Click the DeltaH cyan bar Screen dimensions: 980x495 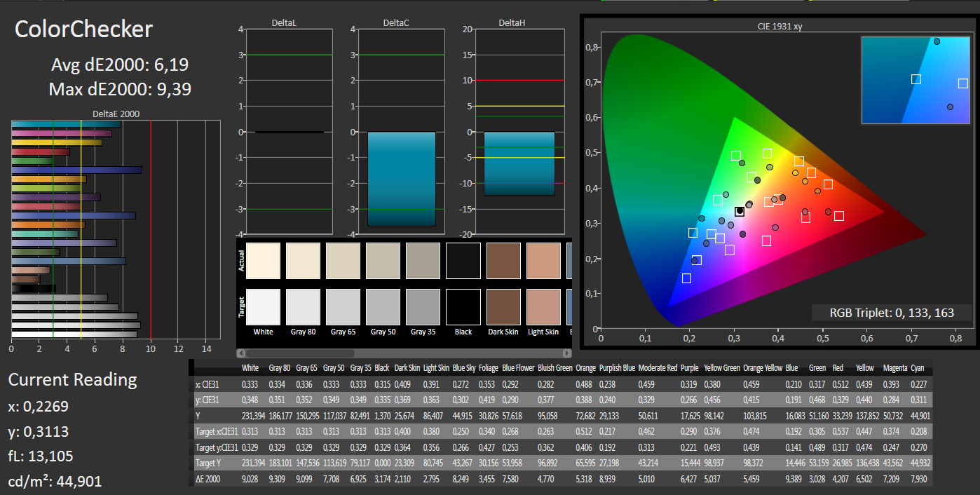pos(519,164)
